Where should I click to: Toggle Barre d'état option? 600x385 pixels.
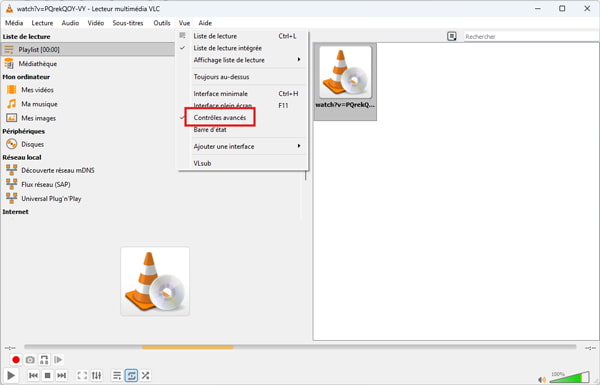(x=243, y=130)
